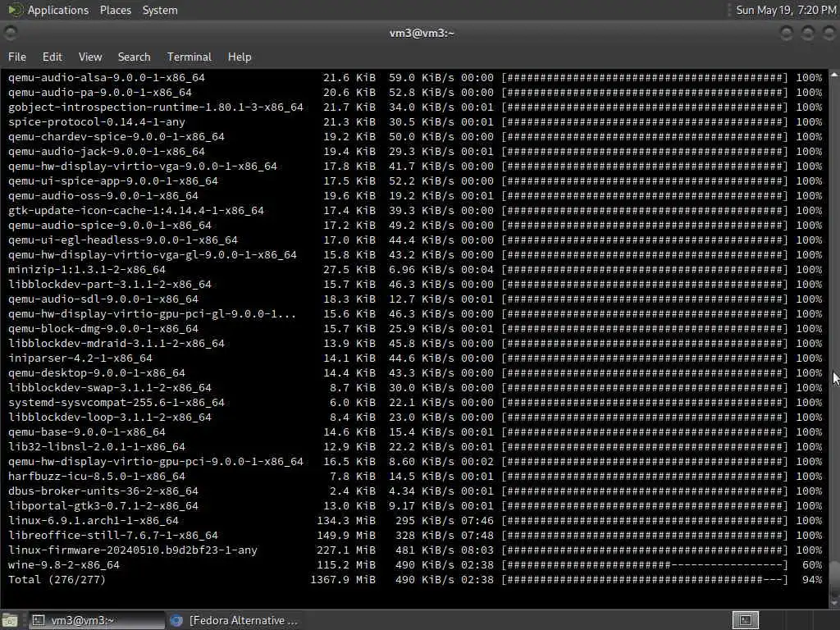Open the Help menu
Image resolution: width=840 pixels, height=630 pixels.
240,57
